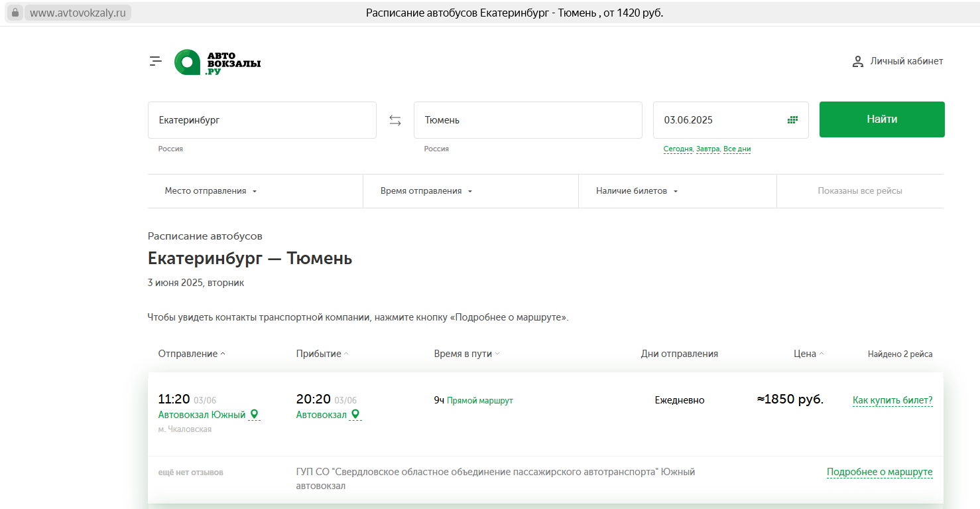
Task: Click map pin next to arrival Автовокзал
Action: coord(355,415)
